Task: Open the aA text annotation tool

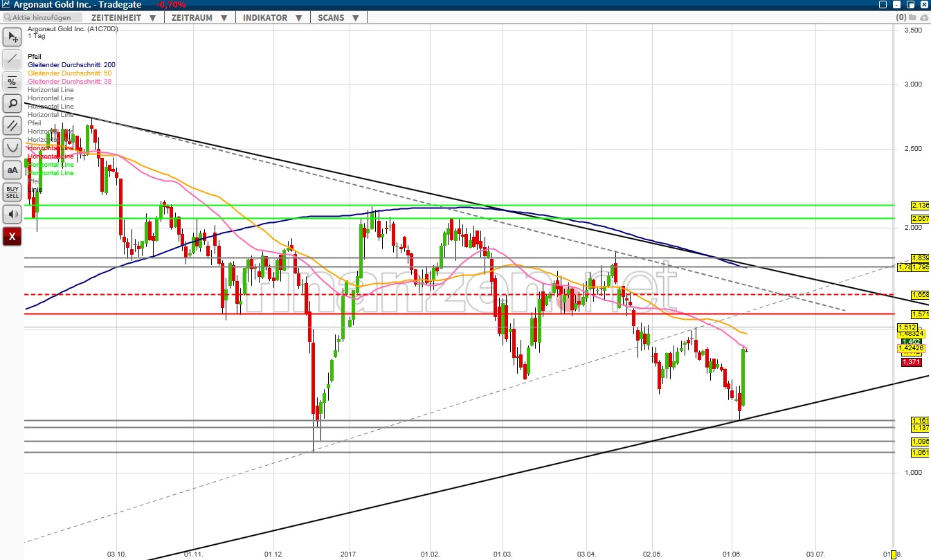Action: [x=12, y=170]
